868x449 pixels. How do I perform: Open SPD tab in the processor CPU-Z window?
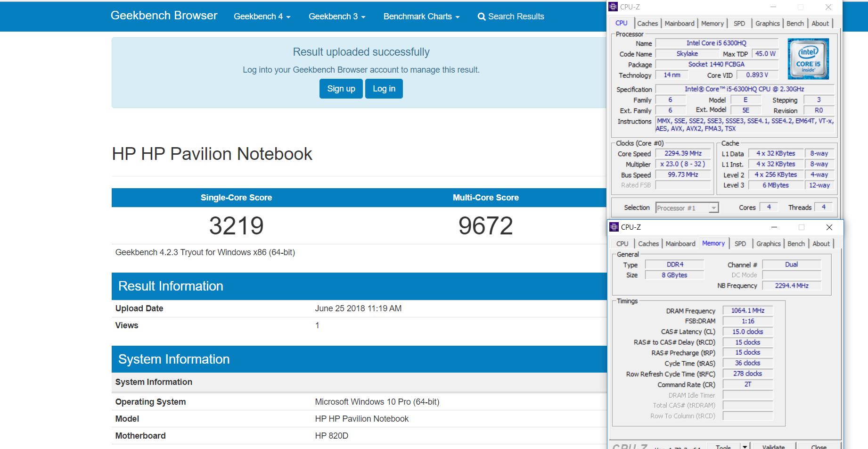click(739, 24)
